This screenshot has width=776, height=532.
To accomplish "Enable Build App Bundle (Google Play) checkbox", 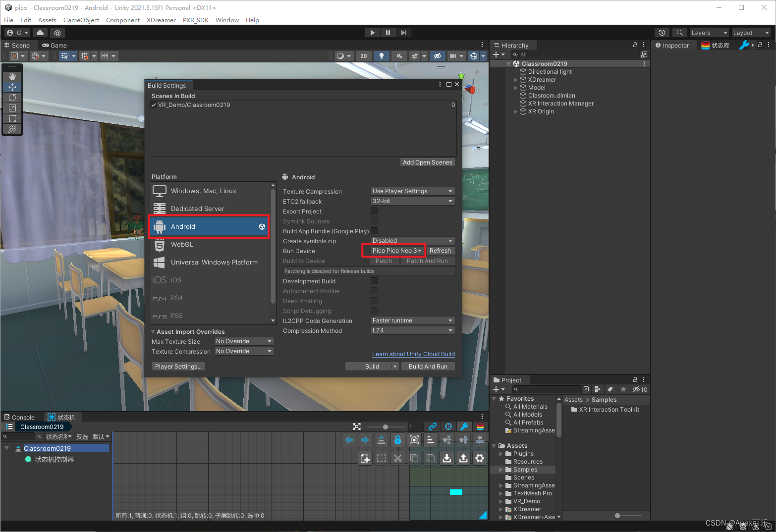I will pyautogui.click(x=374, y=231).
